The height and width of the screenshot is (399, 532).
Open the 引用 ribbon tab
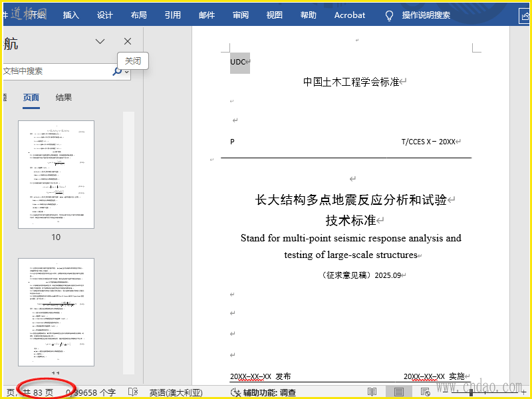(x=173, y=15)
